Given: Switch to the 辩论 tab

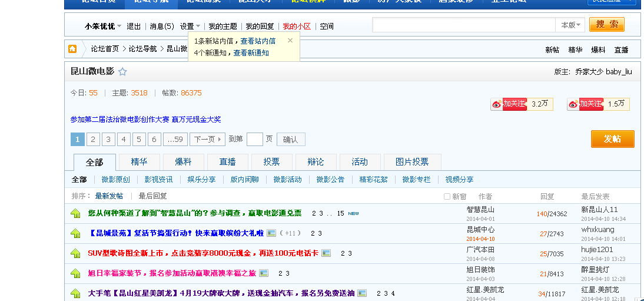Looking at the screenshot, I should pos(316,162).
